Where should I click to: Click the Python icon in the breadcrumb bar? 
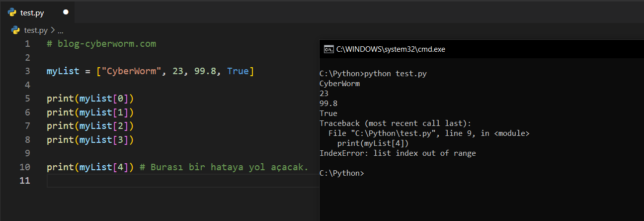(16, 30)
